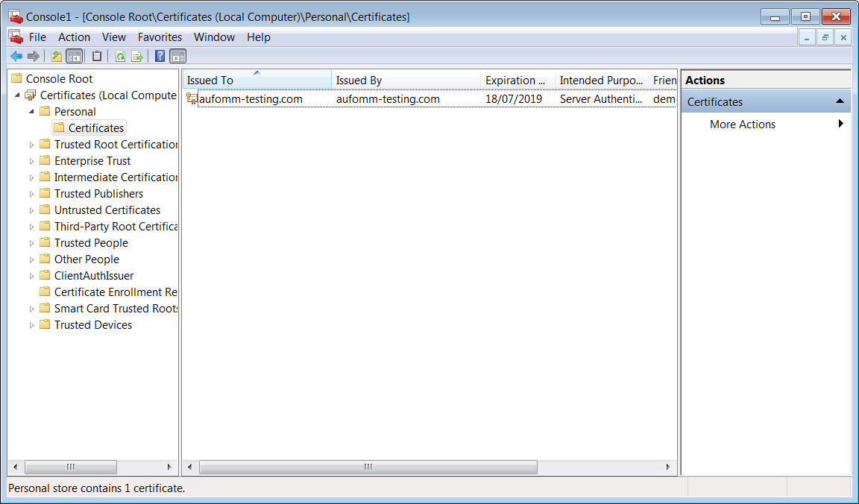The image size is (859, 504).
Task: Select Certificate Enrollment Requests folder
Action: click(x=115, y=292)
